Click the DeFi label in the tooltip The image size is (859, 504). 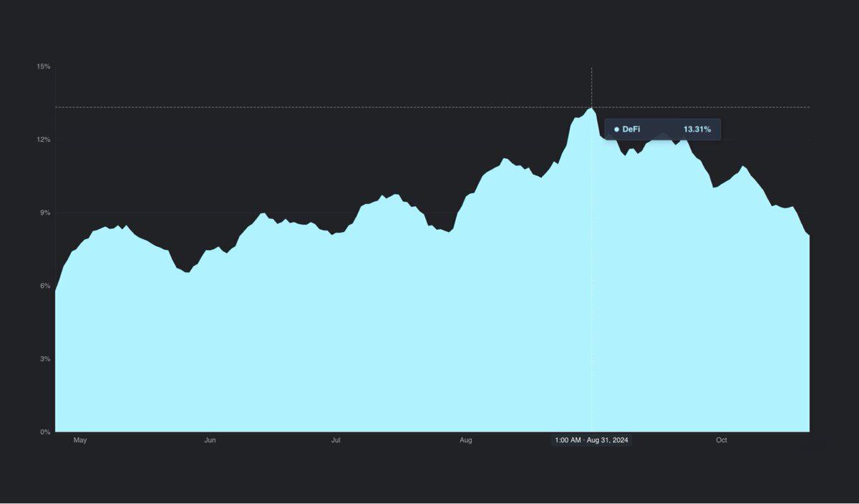631,130
